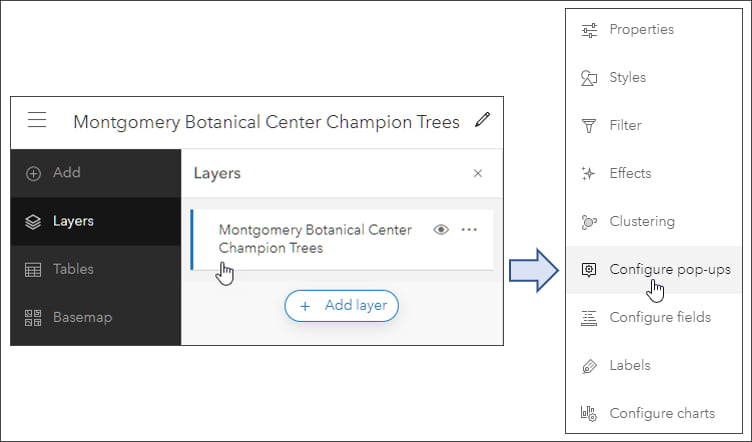Open Configure charts option
This screenshot has width=752, height=442.
(661, 413)
